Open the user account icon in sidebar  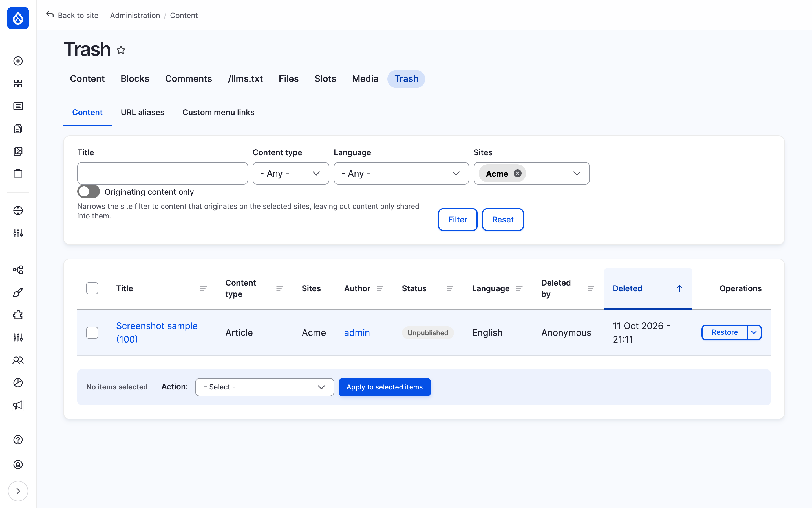18,465
